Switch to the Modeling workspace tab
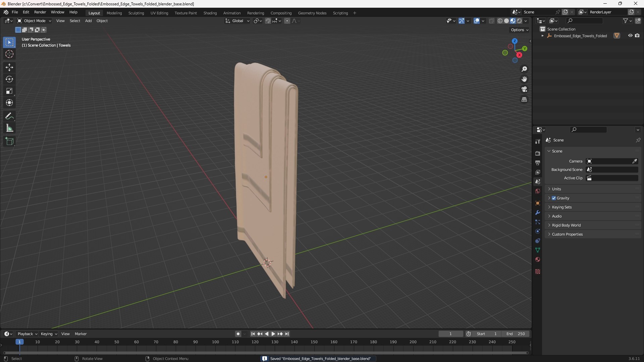The image size is (644, 362). [114, 13]
